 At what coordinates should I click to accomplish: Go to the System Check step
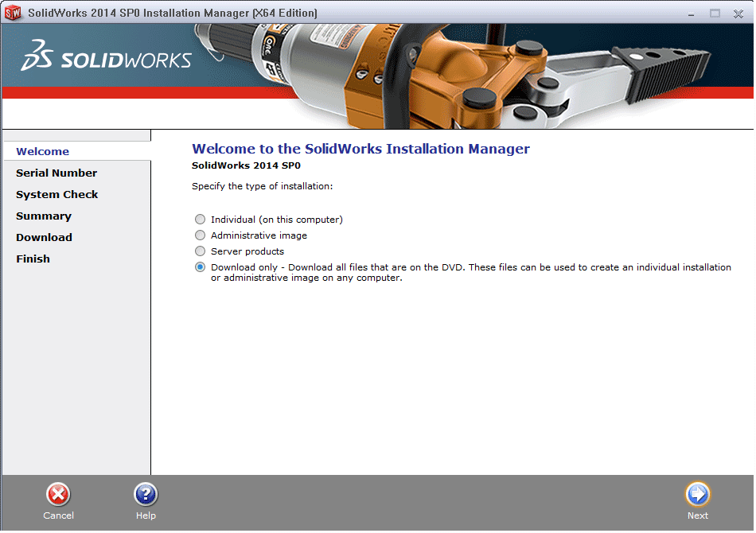(x=57, y=194)
